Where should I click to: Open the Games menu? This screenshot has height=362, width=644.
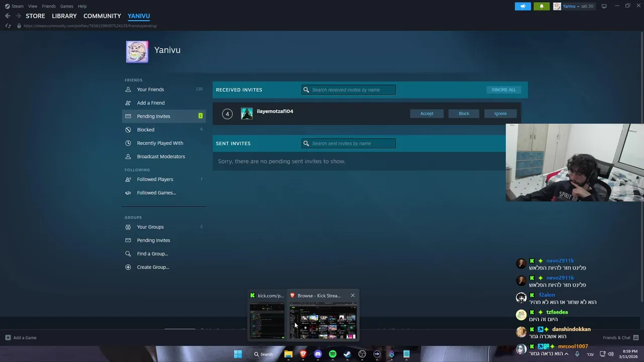coord(67,6)
